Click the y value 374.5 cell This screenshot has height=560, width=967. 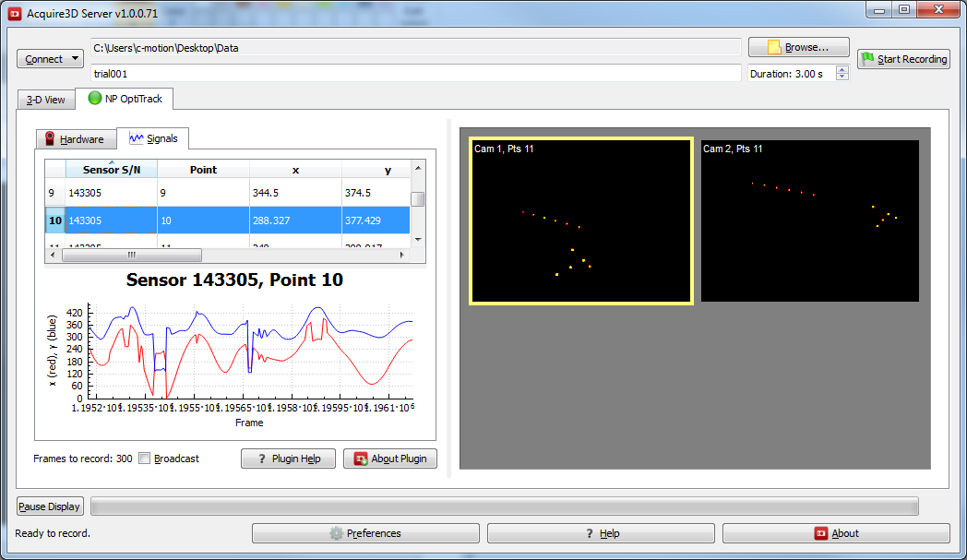click(376, 193)
